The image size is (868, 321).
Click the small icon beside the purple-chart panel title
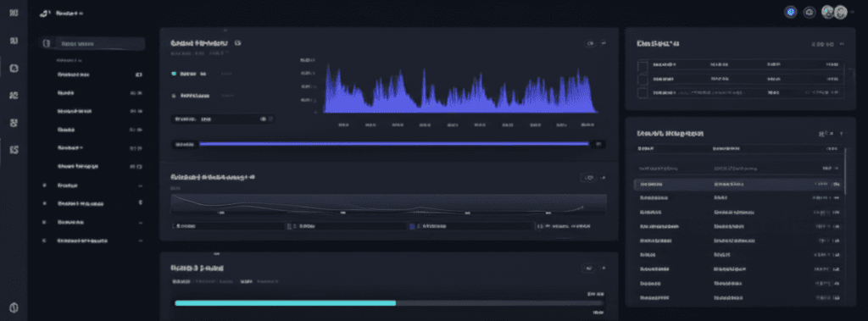(x=237, y=42)
